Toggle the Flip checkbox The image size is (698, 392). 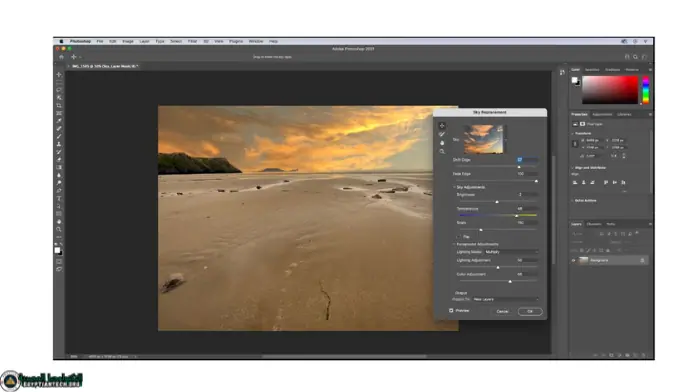[459, 237]
